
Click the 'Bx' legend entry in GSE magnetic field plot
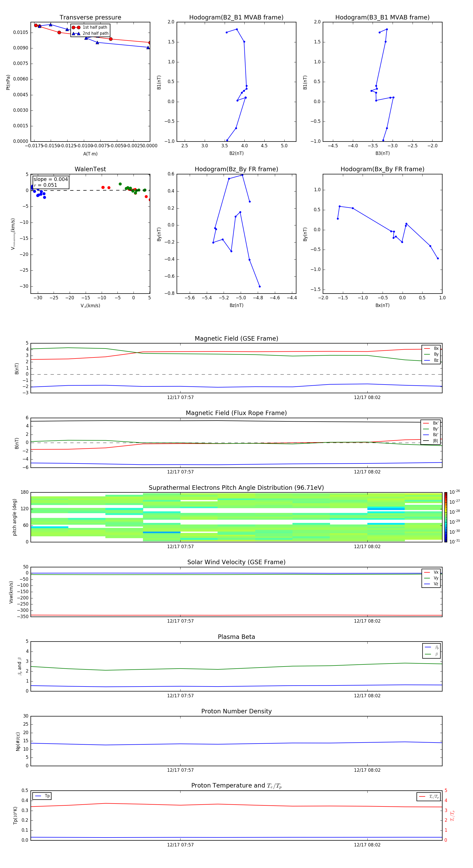click(x=431, y=349)
